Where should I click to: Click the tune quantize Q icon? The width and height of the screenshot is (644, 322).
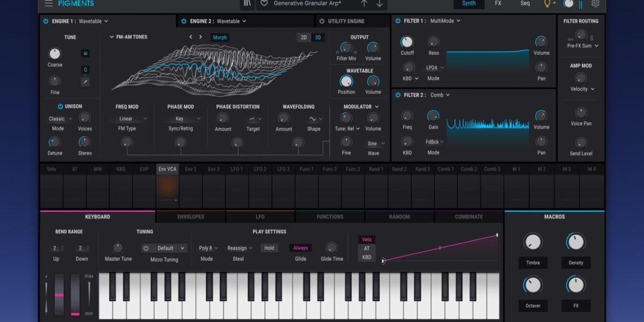coord(85,69)
